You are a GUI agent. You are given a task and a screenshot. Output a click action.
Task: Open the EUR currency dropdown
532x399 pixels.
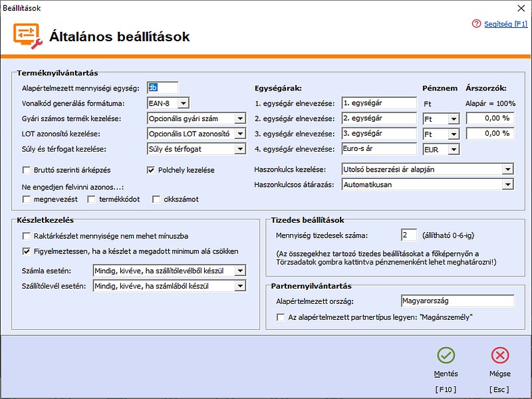(x=452, y=150)
